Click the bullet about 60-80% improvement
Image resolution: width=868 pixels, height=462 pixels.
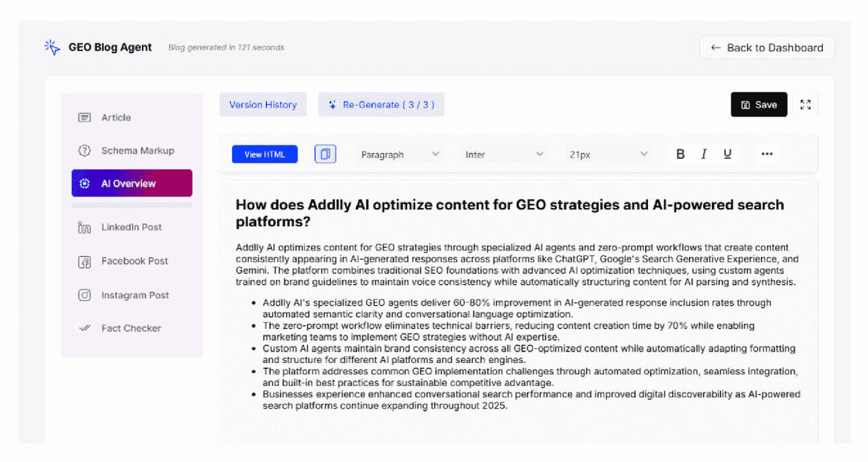(517, 308)
